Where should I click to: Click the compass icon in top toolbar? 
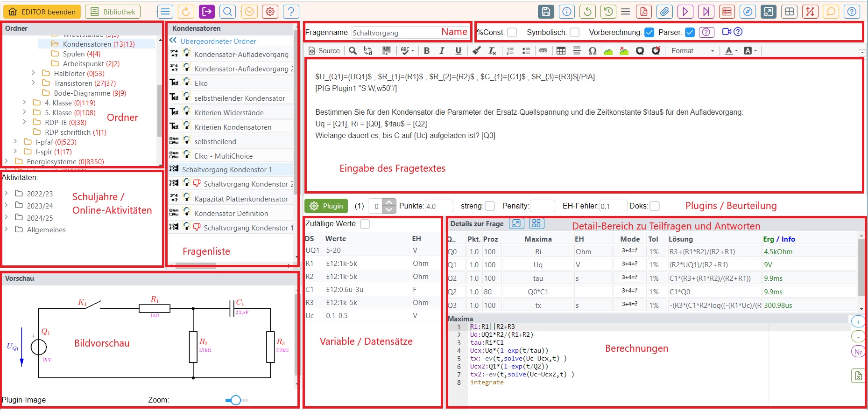tap(748, 12)
